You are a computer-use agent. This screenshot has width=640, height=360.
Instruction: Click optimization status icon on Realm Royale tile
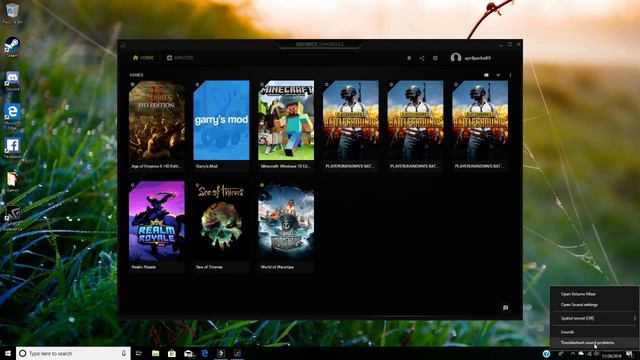tap(133, 185)
